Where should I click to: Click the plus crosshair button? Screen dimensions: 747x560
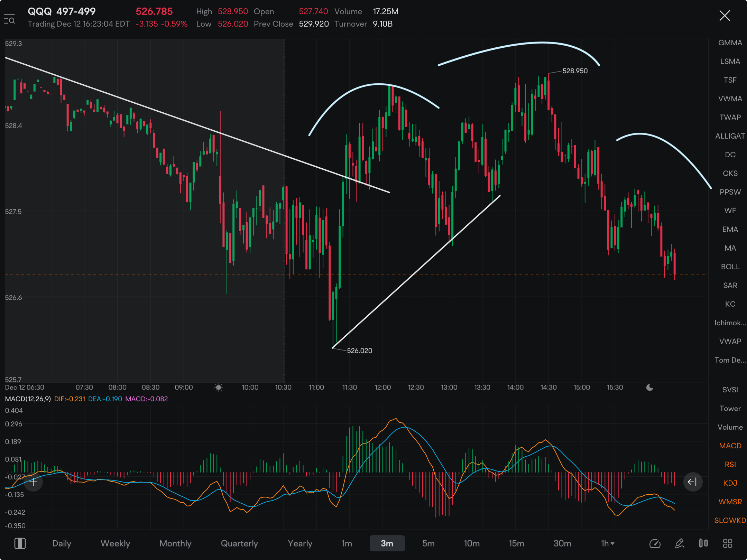[33, 482]
